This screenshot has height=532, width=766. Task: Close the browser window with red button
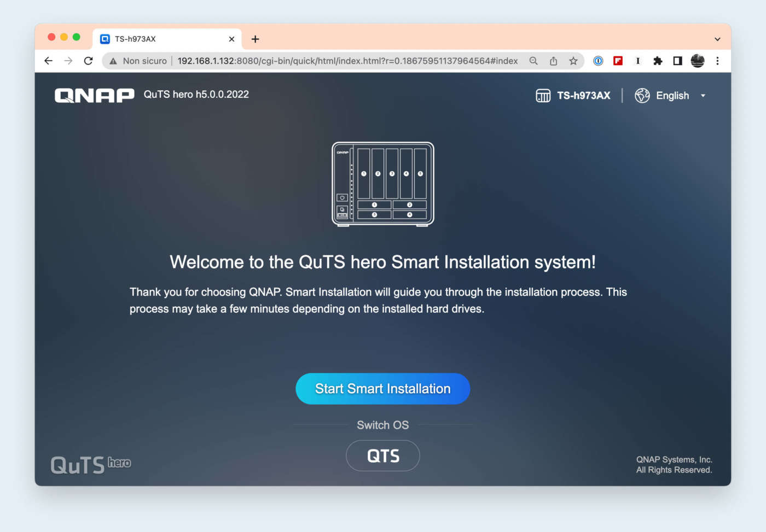click(x=51, y=37)
